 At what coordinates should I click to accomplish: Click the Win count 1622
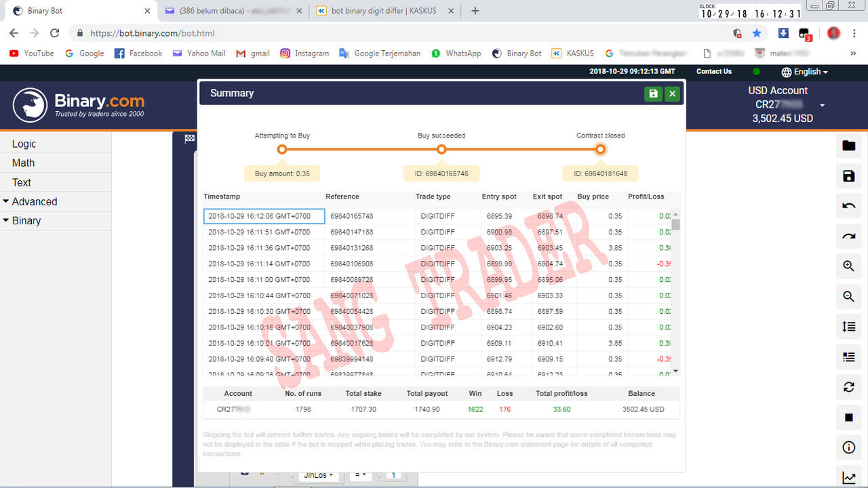[x=475, y=409]
